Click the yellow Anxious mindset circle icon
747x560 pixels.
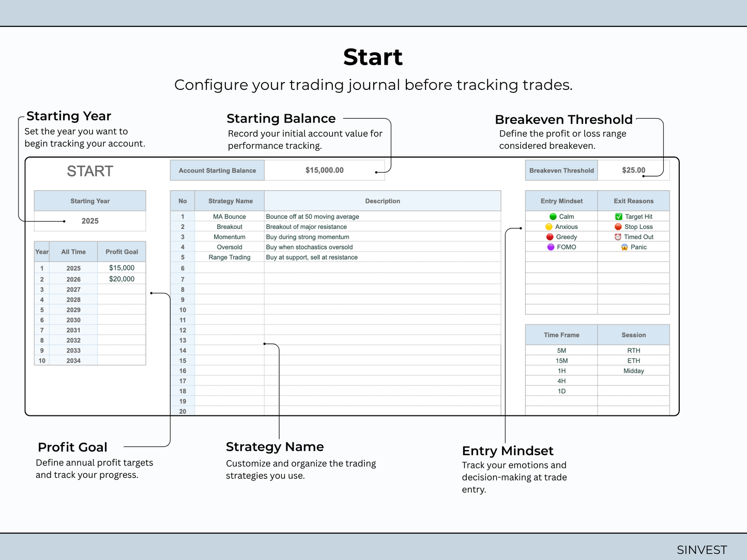point(549,227)
